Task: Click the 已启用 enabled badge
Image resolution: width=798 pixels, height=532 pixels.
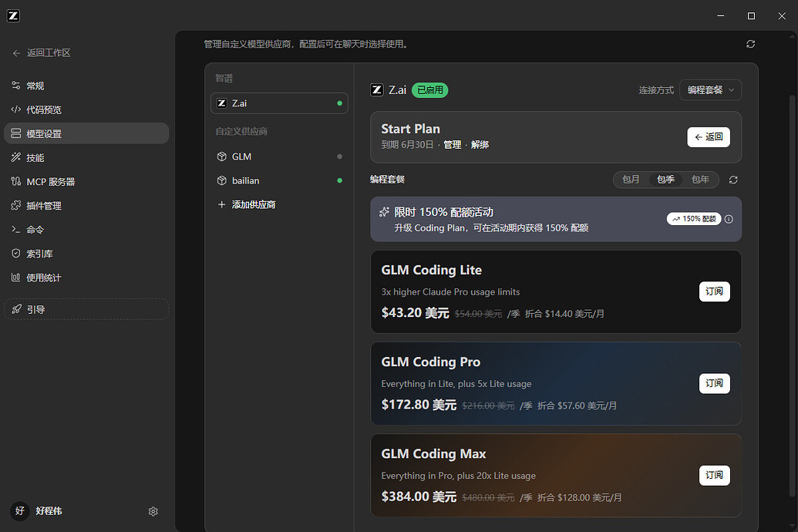Action: (x=429, y=90)
